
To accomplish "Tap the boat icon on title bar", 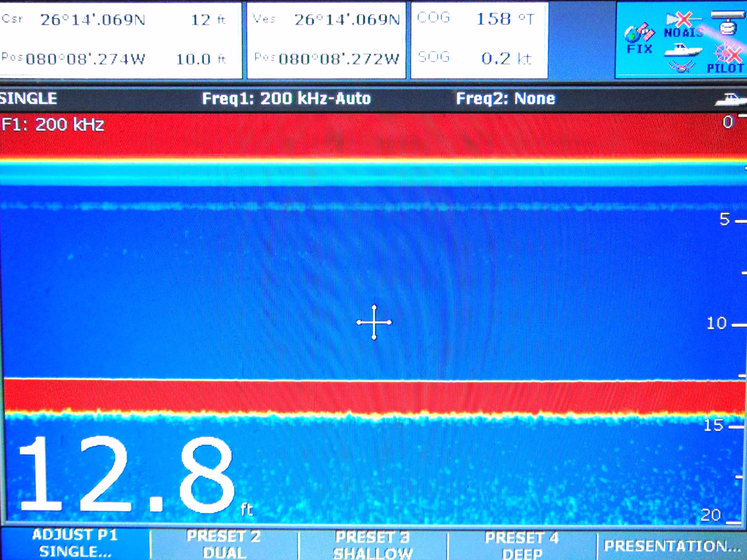I will pos(730,99).
